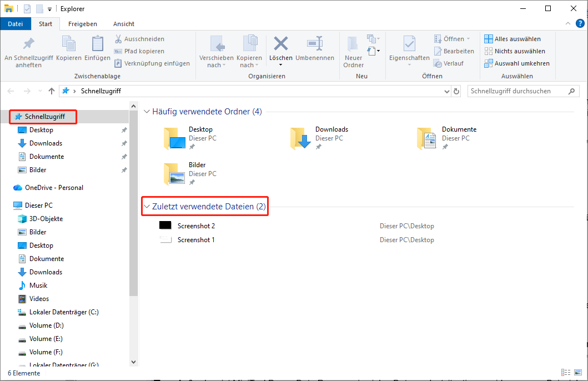Image resolution: width=588 pixels, height=381 pixels.
Task: Open address bar history dropdown
Action: pos(446,91)
